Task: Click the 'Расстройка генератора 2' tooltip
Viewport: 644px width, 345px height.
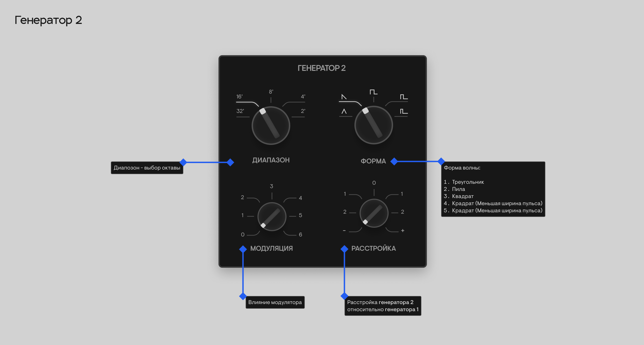Action: click(383, 305)
